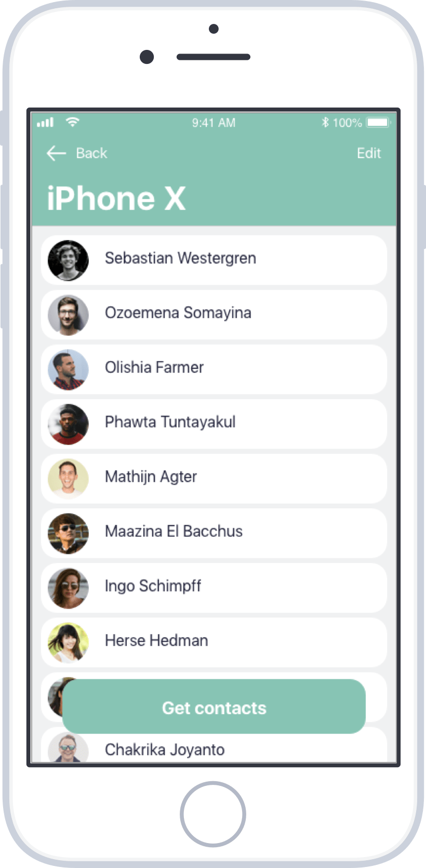This screenshot has width=426, height=868.
Task: Tap the Edit link in header
Action: pos(369,153)
